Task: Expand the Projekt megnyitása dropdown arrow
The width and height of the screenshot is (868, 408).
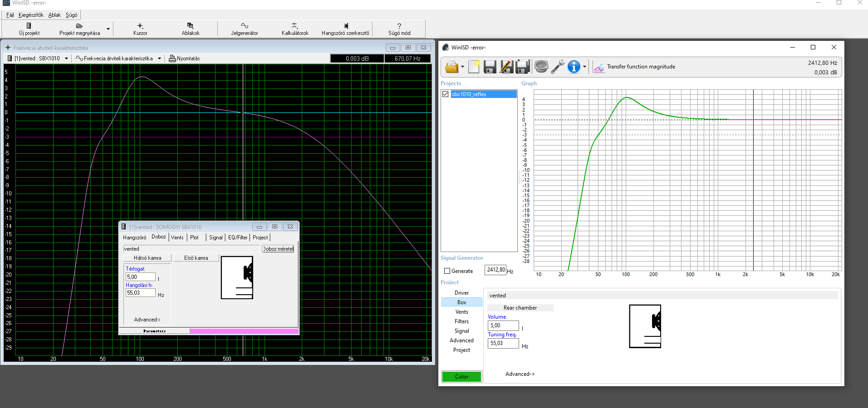Action: 108,29
